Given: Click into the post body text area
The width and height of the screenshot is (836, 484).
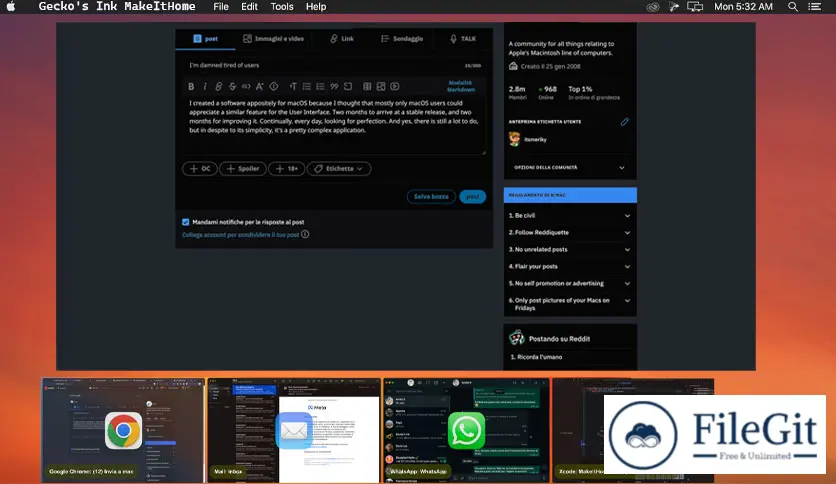Looking at the screenshot, I should coord(334,125).
